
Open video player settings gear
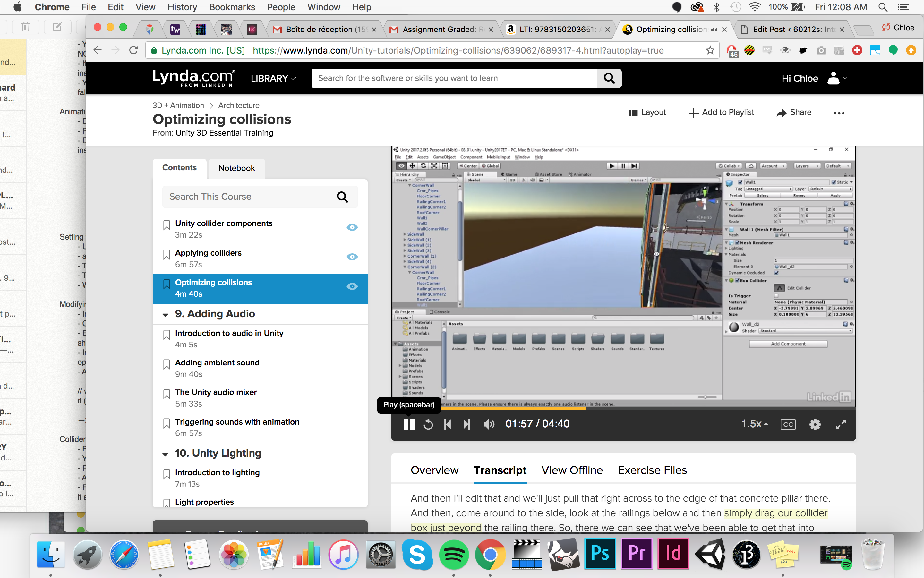tap(815, 424)
